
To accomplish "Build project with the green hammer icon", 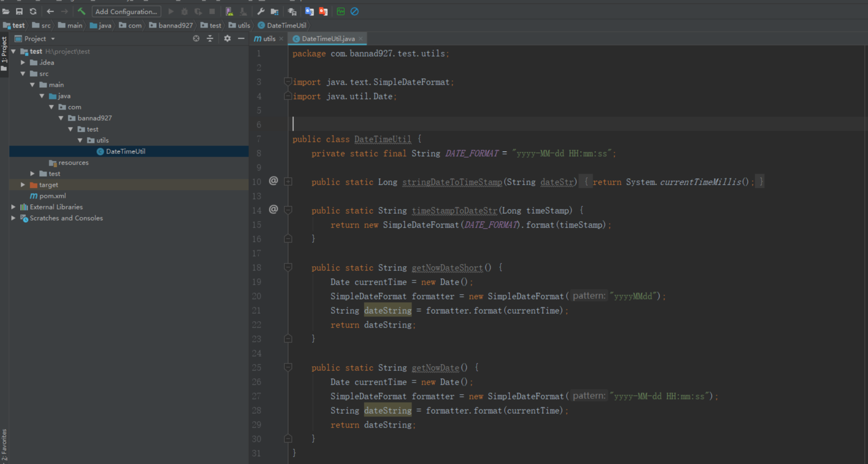I will 82,11.
